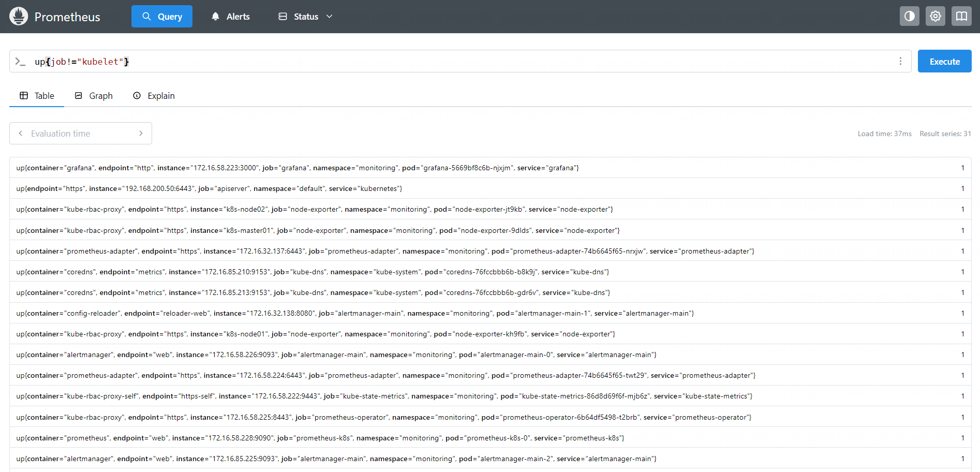Screen dimensions: 980x472
Task: Click the Prometheus flame logo
Action: pos(19,17)
